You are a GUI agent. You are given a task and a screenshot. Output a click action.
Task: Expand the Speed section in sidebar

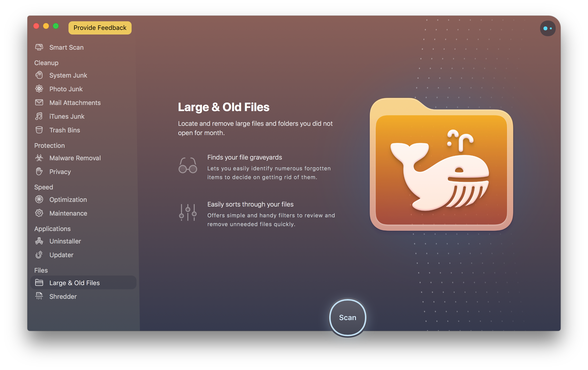(44, 187)
